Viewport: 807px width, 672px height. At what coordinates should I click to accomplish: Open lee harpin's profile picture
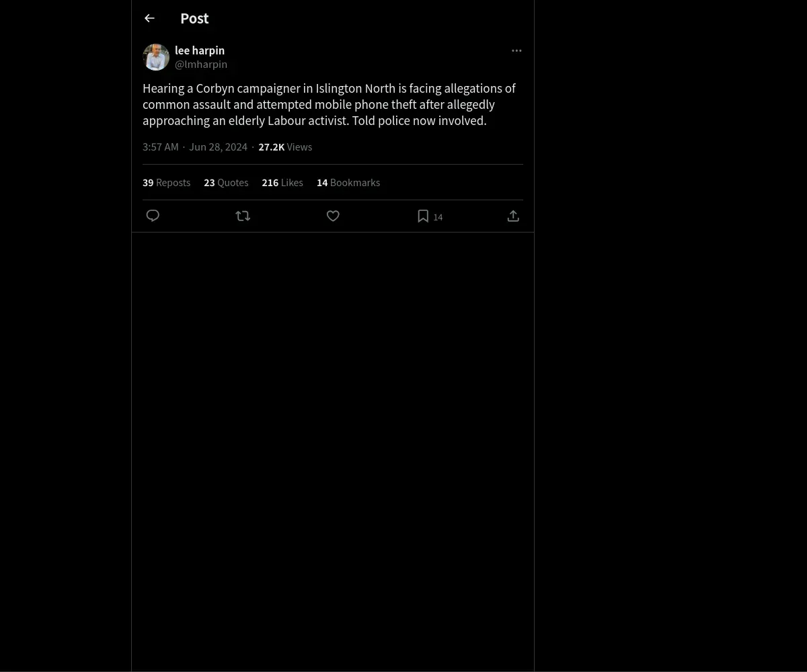tap(156, 57)
